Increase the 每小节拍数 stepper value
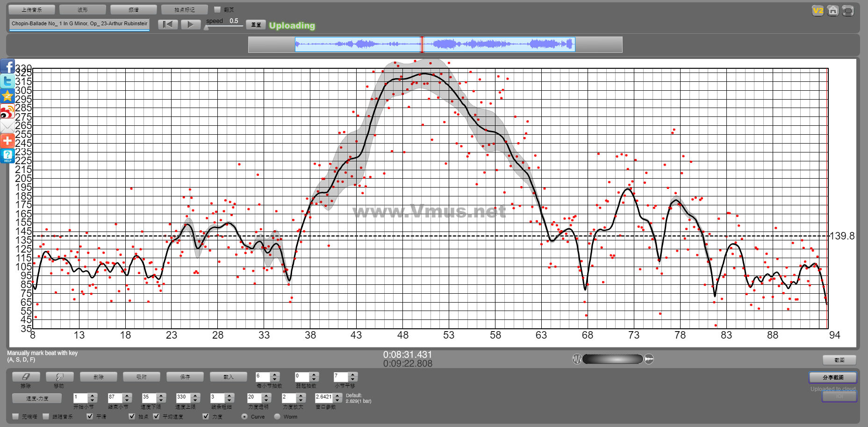The height and width of the screenshot is (427, 868). coord(275,374)
